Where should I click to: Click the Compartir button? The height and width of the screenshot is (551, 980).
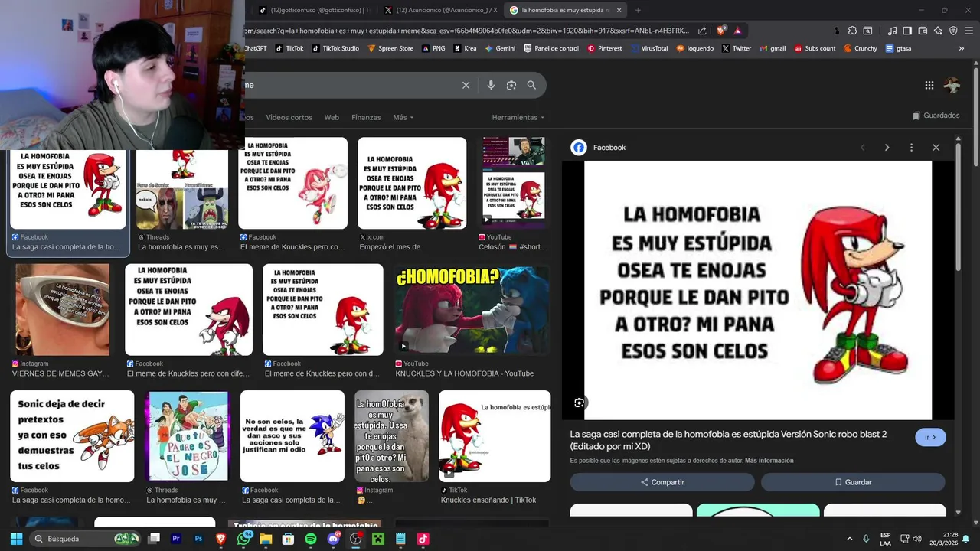[x=662, y=482]
